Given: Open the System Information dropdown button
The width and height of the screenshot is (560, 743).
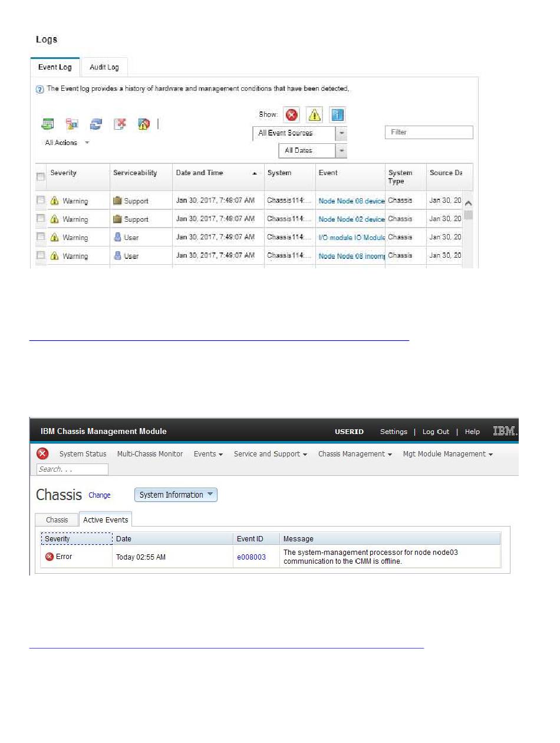Looking at the screenshot, I should coord(176,495).
